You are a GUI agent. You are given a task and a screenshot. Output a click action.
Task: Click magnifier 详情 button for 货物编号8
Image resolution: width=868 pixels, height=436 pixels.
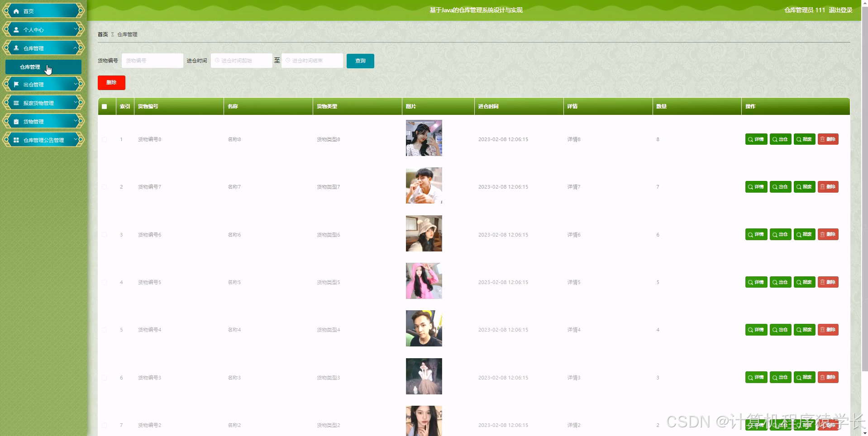(756, 139)
